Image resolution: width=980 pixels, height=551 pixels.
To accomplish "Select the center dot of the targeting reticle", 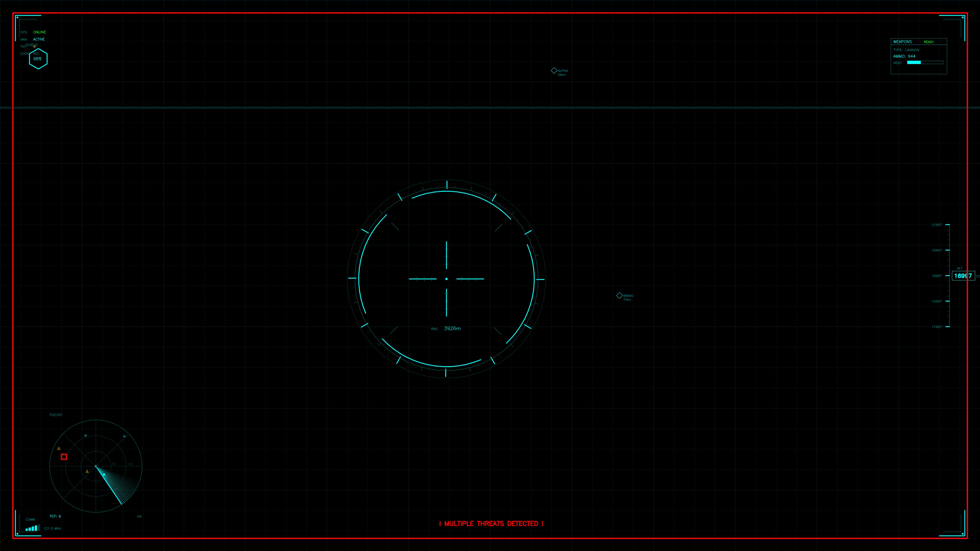I will point(446,279).
